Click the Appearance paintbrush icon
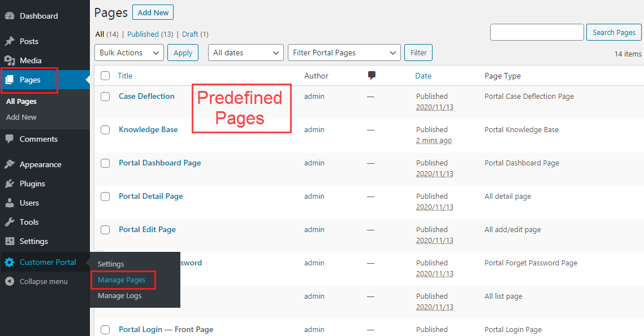 [x=9, y=164]
